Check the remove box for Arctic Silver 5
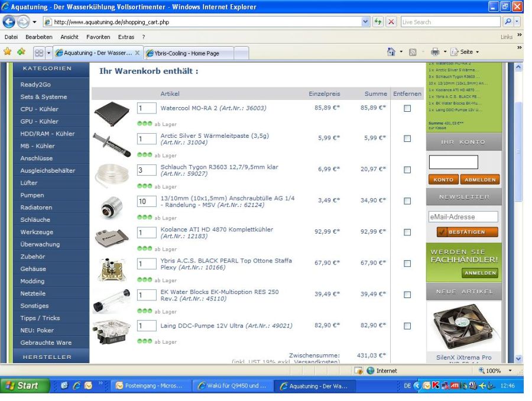This screenshot has width=532, height=401. (x=407, y=138)
